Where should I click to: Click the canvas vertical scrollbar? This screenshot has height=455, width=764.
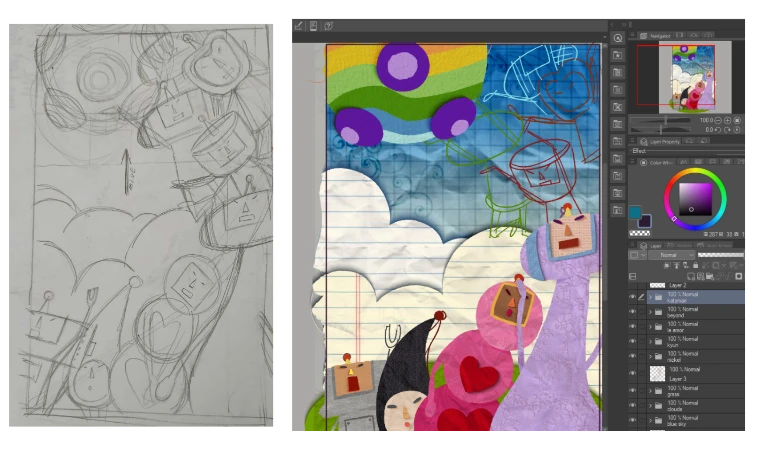(x=605, y=237)
